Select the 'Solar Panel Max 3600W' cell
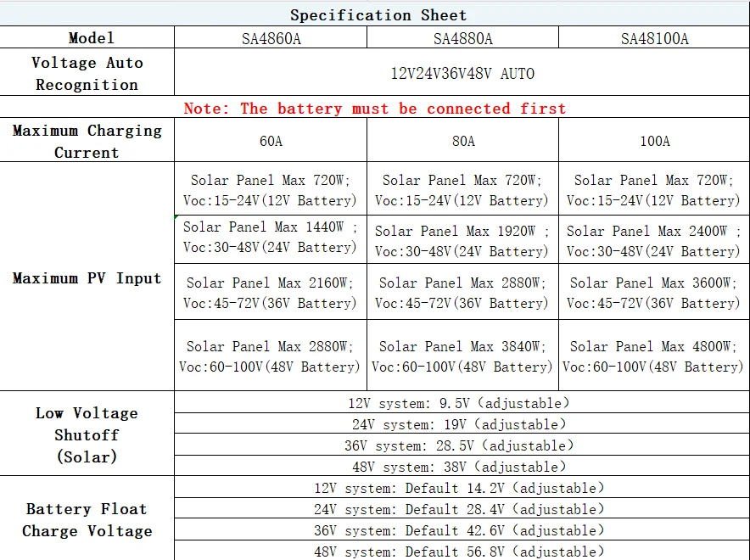Screen dimensions: 750x560 pyautogui.click(x=654, y=291)
